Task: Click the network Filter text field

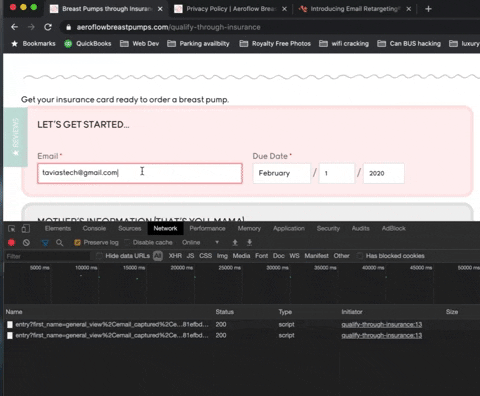Action: point(47,256)
